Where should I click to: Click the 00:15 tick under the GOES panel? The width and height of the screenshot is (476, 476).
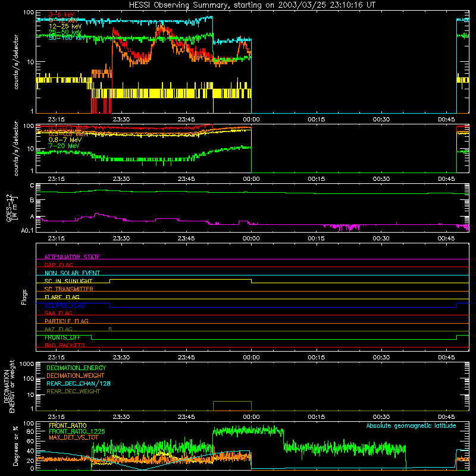317,239
